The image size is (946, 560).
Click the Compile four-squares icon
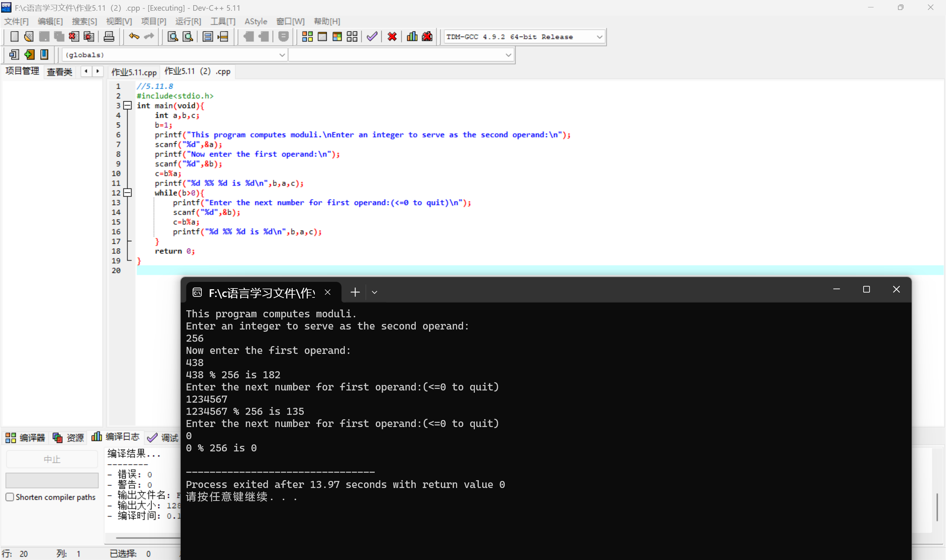(x=307, y=37)
